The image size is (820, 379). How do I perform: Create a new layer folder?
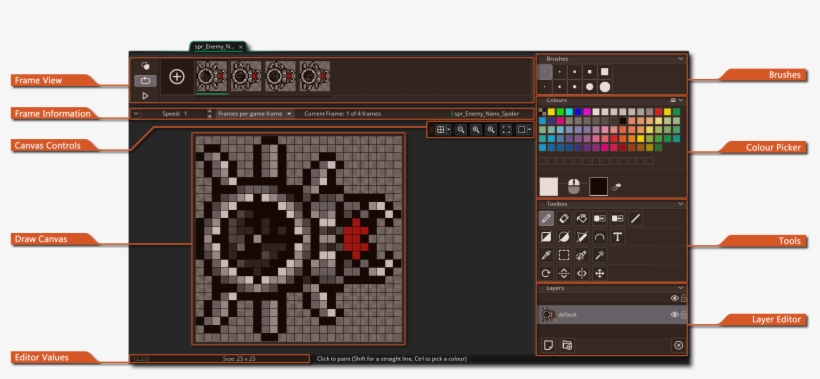567,345
